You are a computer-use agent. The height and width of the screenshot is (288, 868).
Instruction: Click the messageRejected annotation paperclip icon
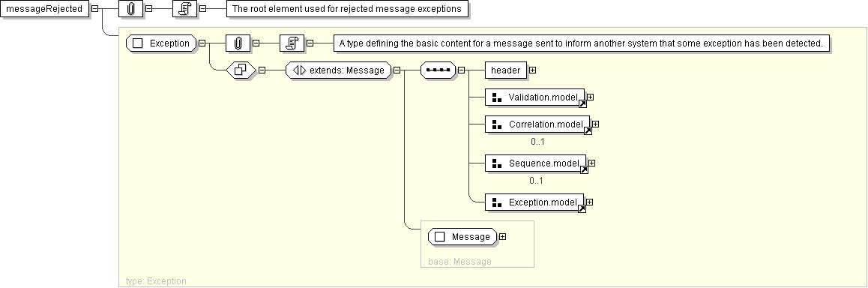pos(131,9)
